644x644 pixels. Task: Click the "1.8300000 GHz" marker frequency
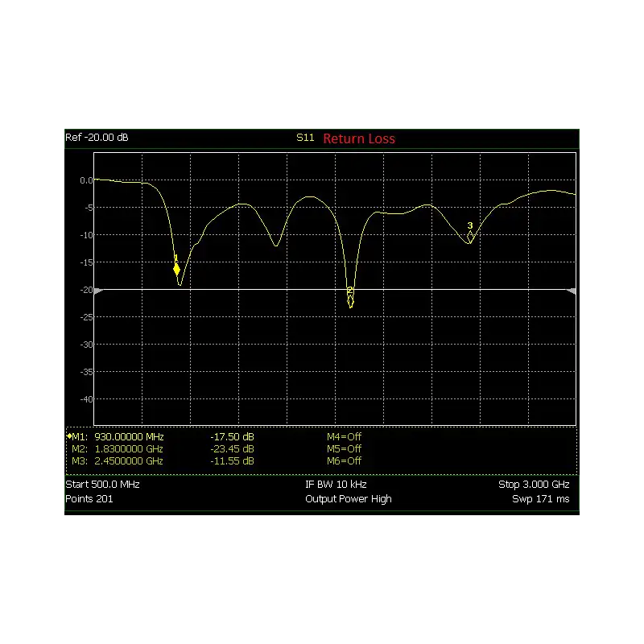point(129,449)
